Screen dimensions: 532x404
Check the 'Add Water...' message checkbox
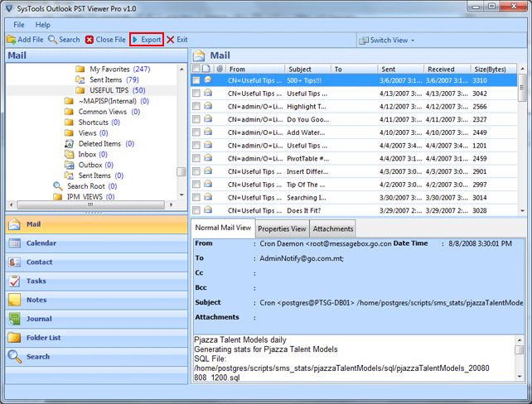click(196, 132)
